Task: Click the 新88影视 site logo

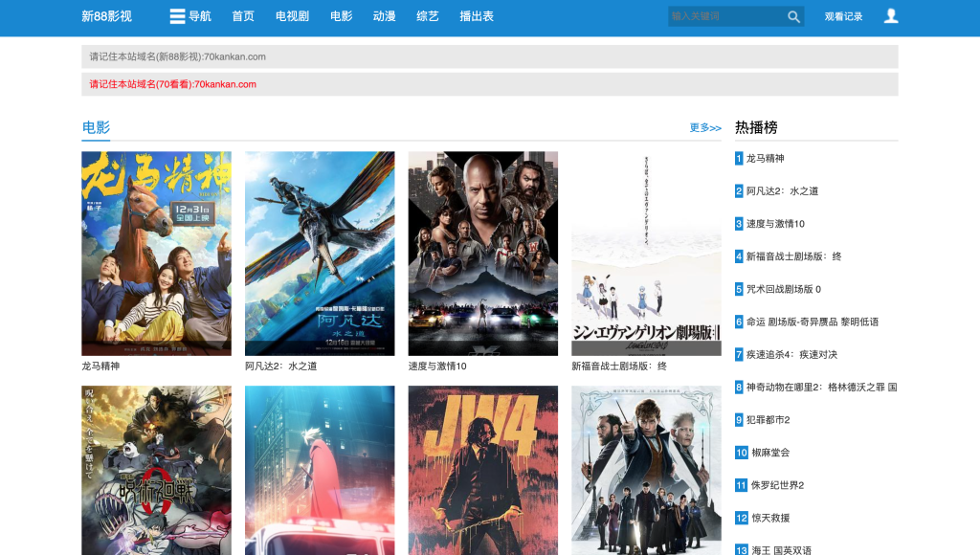Action: (106, 16)
